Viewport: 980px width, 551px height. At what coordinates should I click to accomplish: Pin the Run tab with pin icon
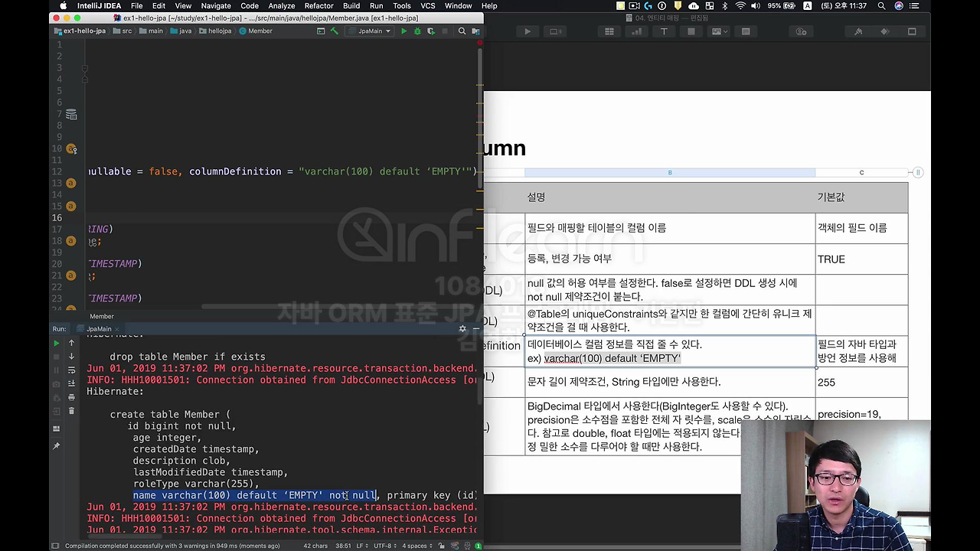tap(56, 445)
